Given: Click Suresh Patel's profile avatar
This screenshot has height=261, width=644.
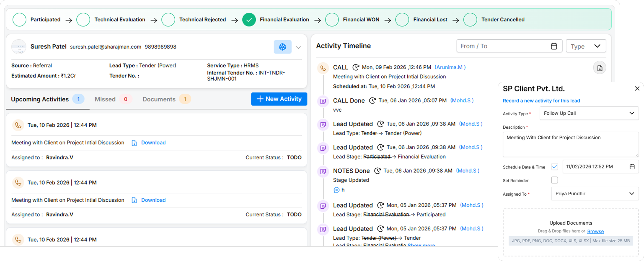Looking at the screenshot, I should pos(19,47).
